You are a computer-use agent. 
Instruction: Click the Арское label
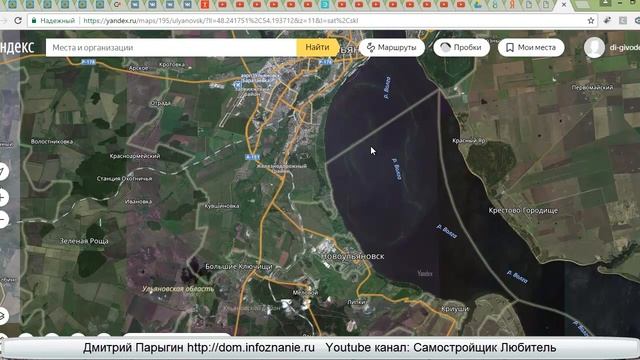click(138, 68)
